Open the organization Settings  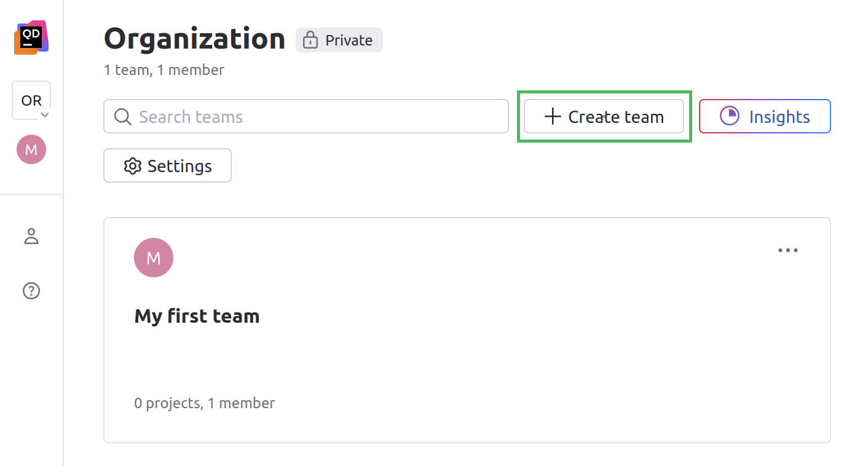point(167,165)
